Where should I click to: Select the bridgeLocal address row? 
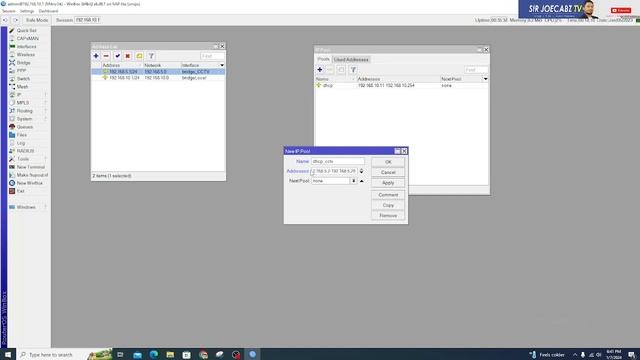(158, 78)
